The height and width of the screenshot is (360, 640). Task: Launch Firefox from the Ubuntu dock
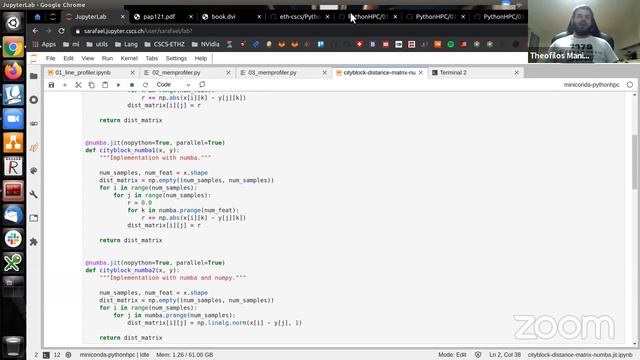click(13, 71)
